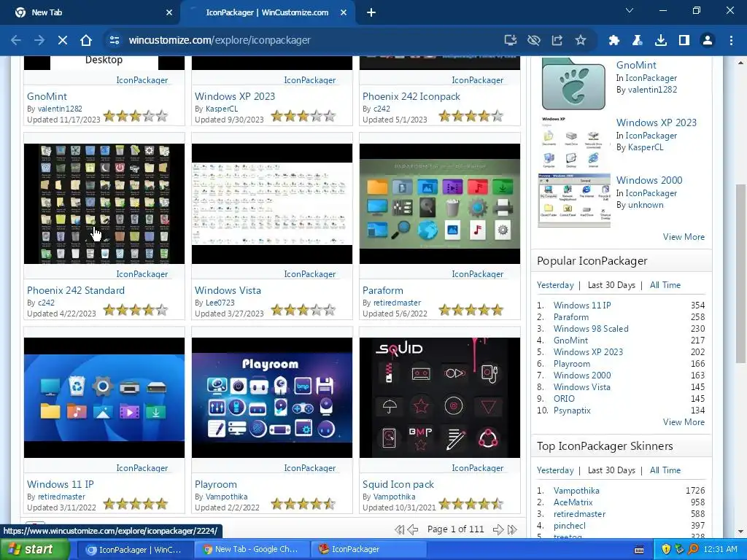Viewport: 747px width, 560px height.
Task: Toggle the side panel icon
Action: click(x=684, y=41)
